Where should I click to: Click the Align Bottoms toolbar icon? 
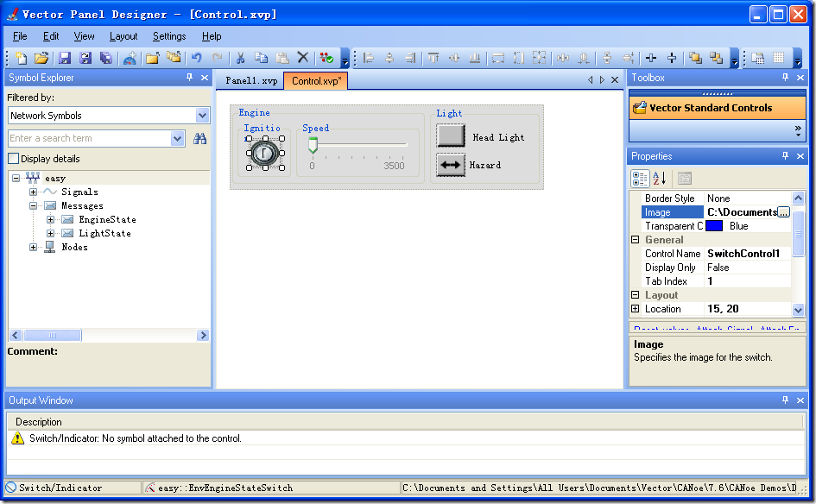[475, 58]
